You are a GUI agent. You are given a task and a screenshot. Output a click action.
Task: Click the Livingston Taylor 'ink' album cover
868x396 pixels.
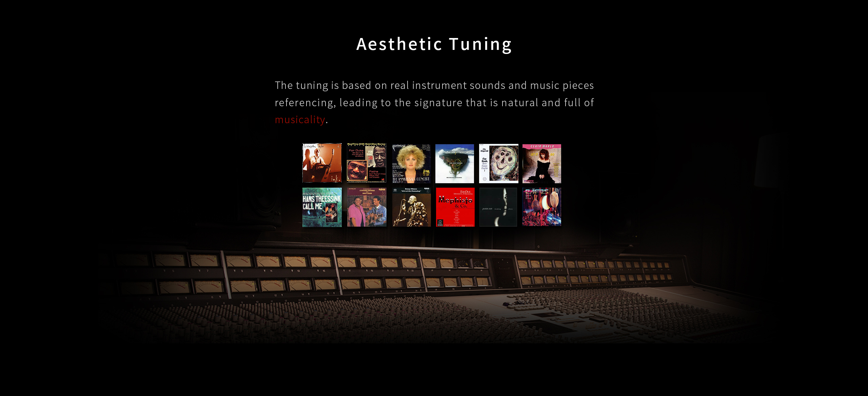tap(322, 163)
